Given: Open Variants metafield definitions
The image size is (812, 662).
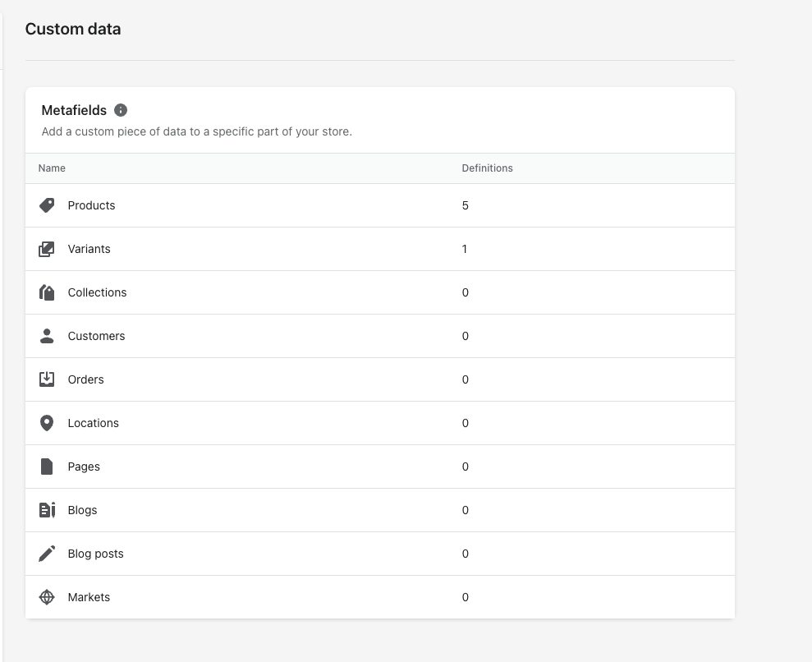Looking at the screenshot, I should point(89,249).
